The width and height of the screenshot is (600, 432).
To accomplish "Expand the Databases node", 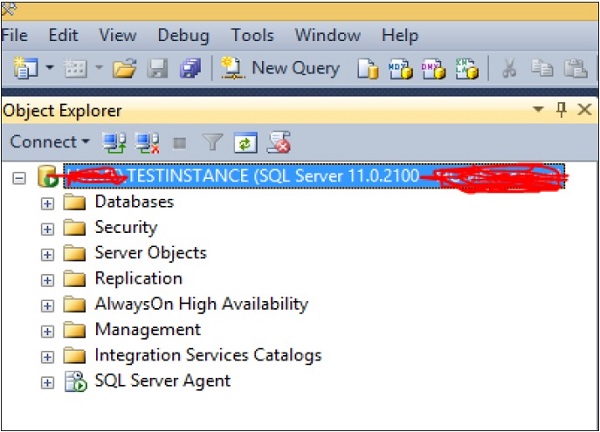I will 47,202.
